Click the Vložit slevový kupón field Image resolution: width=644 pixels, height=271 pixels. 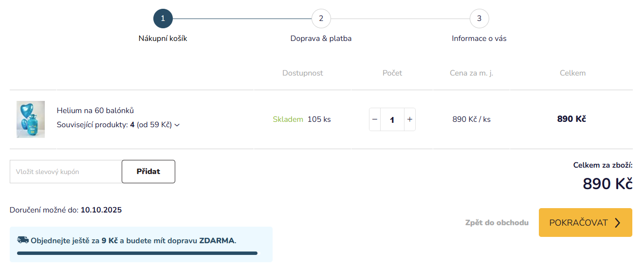(x=66, y=172)
